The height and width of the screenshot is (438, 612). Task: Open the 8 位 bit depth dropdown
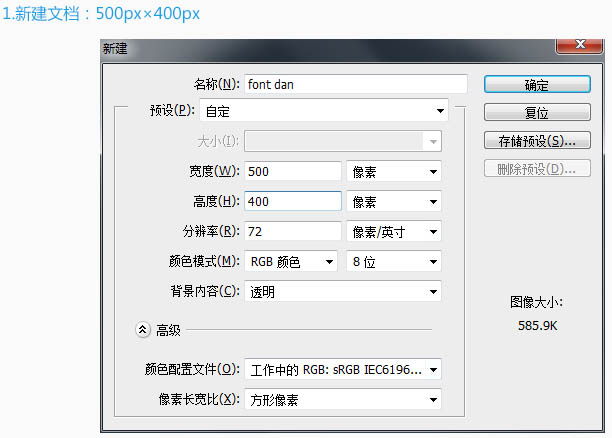[394, 262]
